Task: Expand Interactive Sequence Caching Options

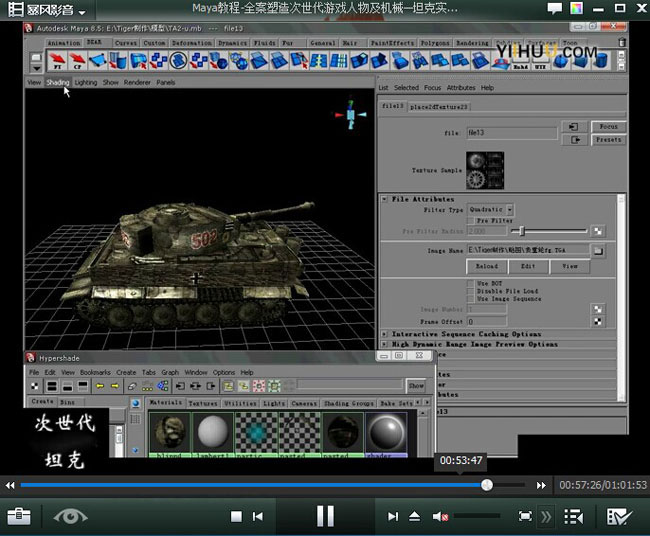Action: 384,334
